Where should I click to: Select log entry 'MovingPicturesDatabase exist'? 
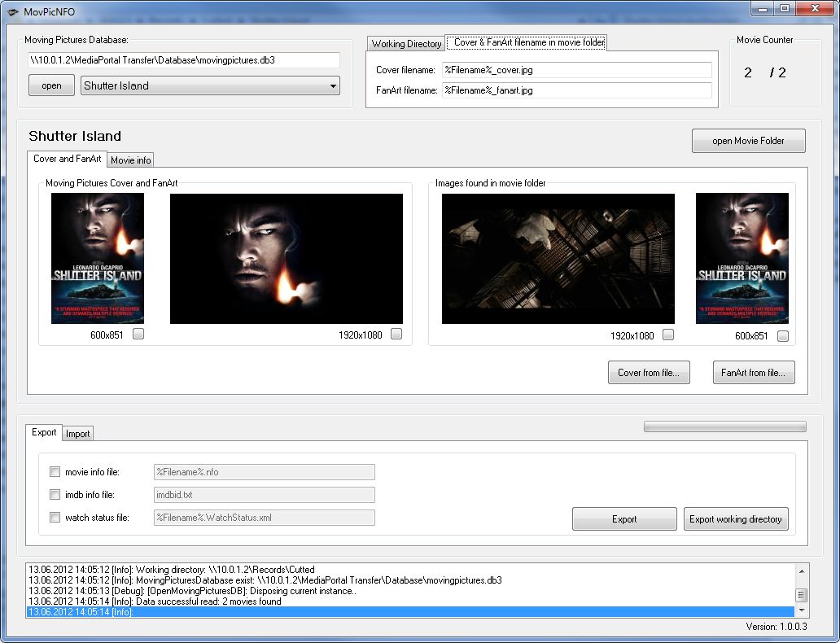tap(410, 580)
